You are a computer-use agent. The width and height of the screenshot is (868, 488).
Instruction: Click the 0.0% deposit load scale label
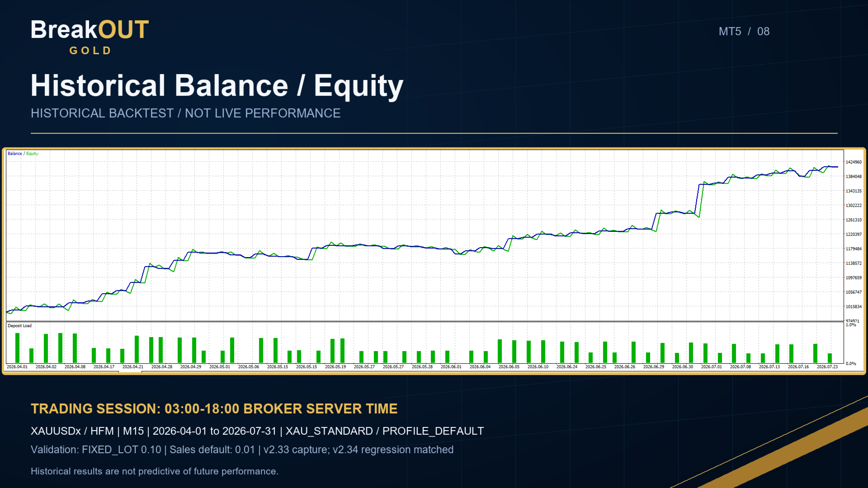click(x=851, y=364)
